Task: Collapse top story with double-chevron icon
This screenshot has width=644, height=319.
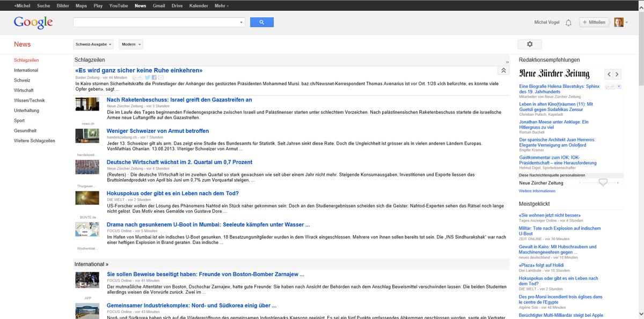Action: click(x=504, y=70)
